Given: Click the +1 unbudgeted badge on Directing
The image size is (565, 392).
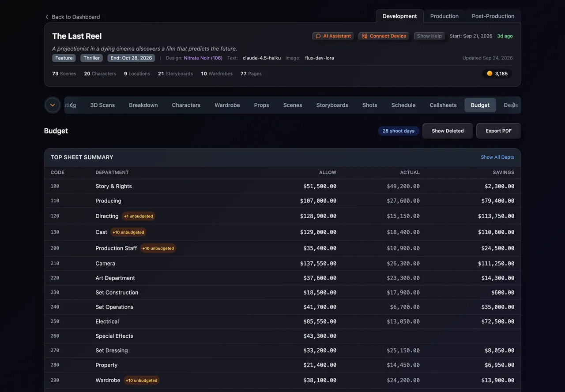Looking at the screenshot, I should point(139,216).
